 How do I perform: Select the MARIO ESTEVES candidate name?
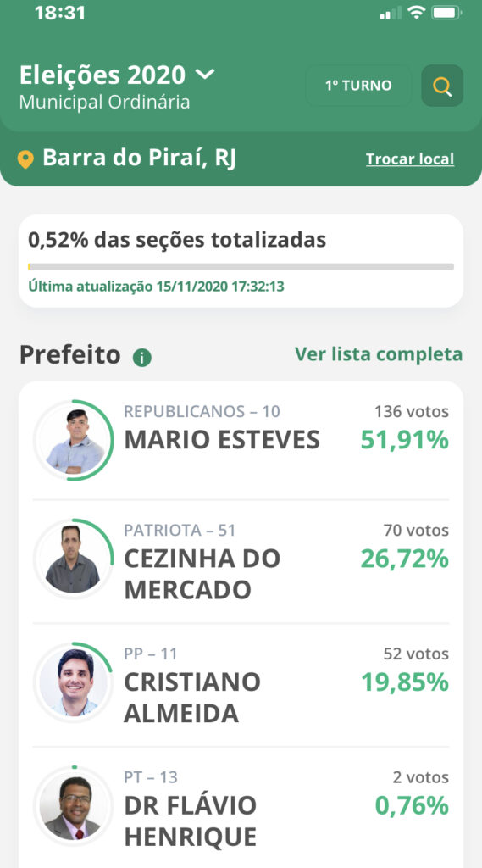[x=222, y=440]
